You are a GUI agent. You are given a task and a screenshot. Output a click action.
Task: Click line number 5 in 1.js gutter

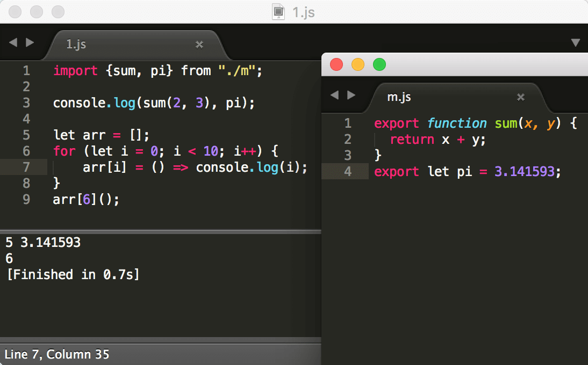coord(26,135)
